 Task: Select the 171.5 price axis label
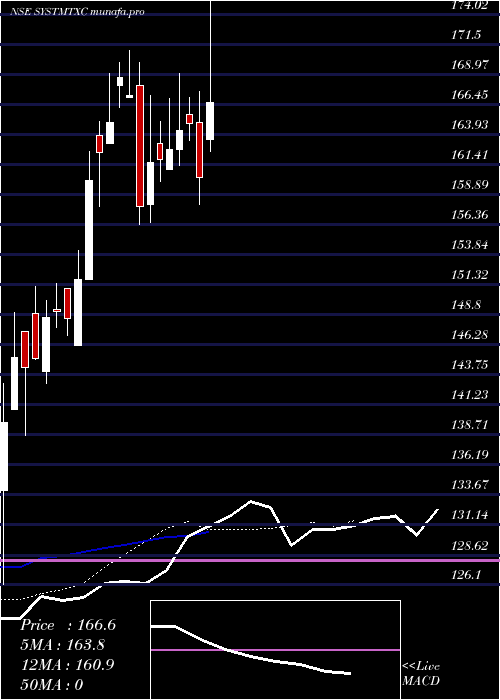pyautogui.click(x=466, y=35)
